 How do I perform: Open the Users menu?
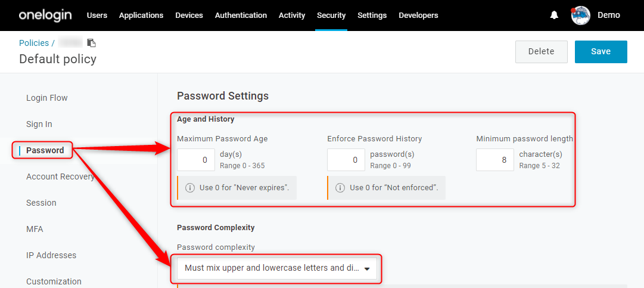(97, 16)
